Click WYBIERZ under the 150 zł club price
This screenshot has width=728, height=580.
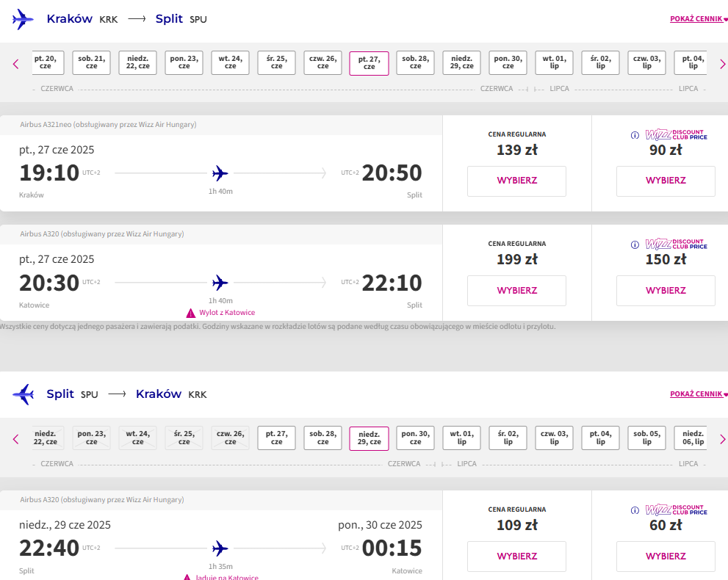pos(666,291)
